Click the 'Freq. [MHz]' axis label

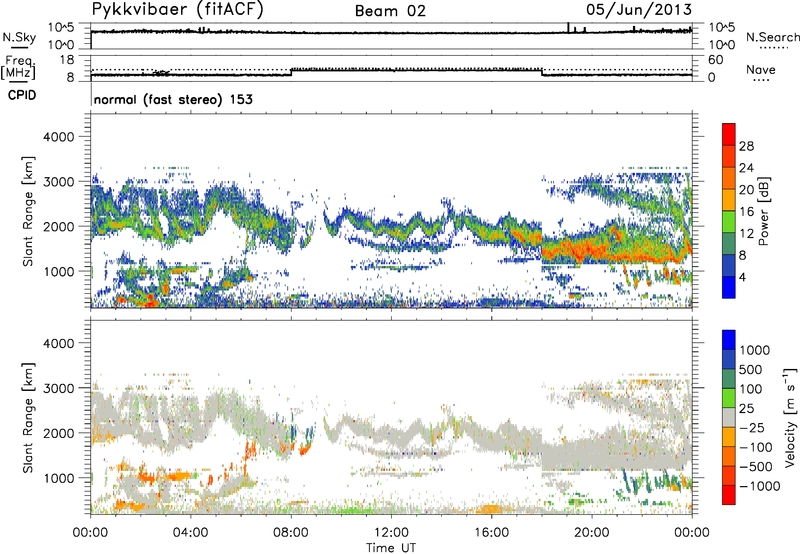coord(19,68)
